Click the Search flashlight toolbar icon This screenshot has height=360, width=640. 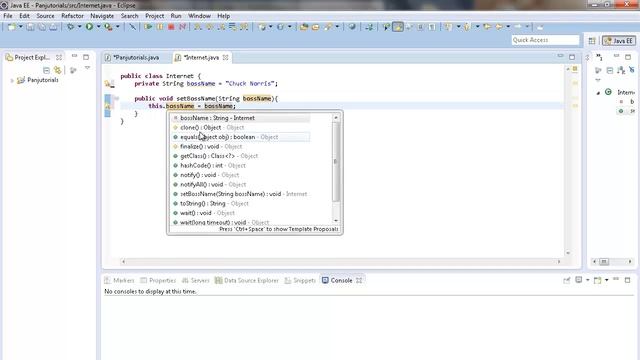329,27
